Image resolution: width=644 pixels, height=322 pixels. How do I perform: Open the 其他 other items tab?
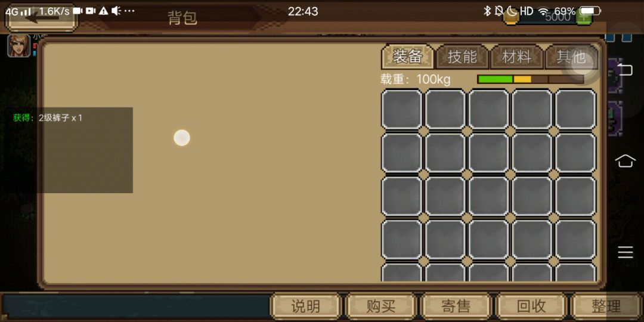[571, 57]
